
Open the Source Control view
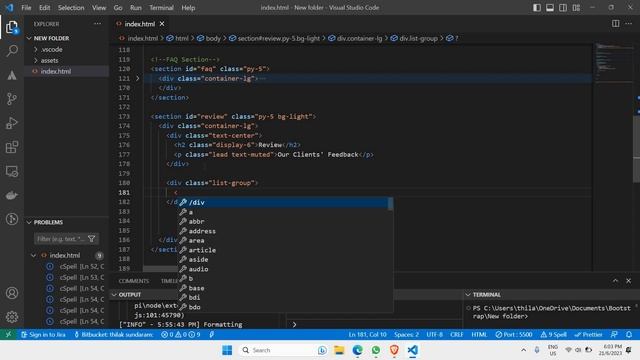12,99
